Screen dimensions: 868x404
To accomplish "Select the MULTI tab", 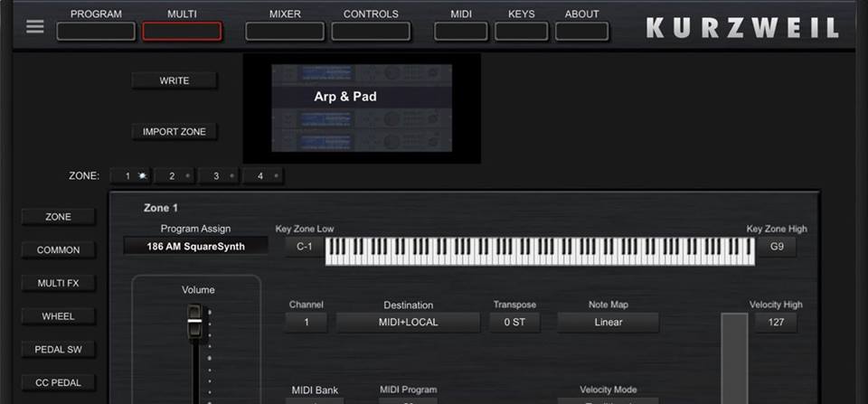I will click(182, 31).
